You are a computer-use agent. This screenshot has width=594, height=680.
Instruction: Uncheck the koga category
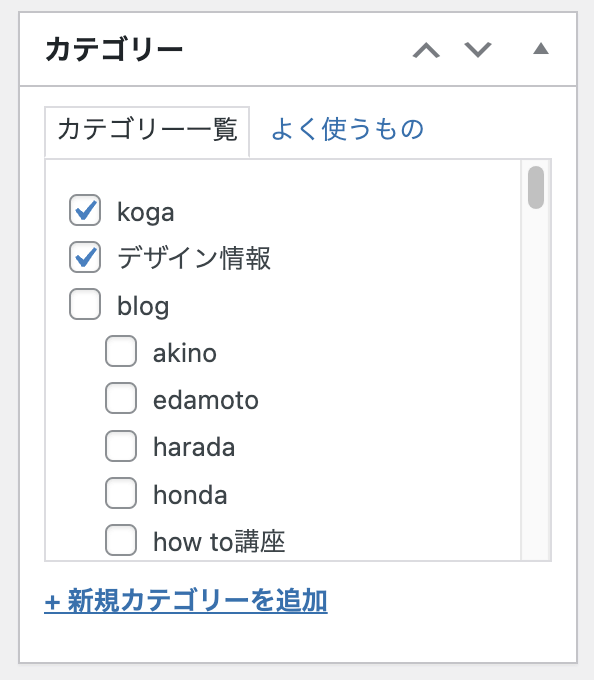[85, 210]
